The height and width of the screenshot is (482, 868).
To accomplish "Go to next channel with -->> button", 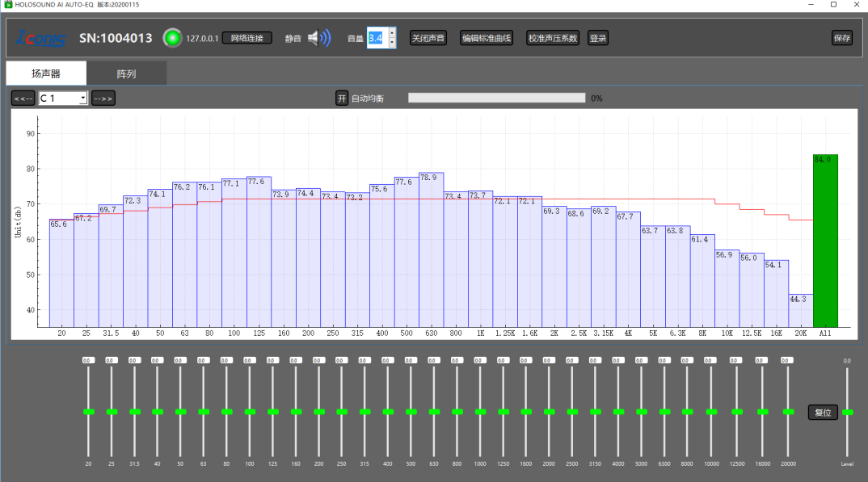I will [103, 98].
